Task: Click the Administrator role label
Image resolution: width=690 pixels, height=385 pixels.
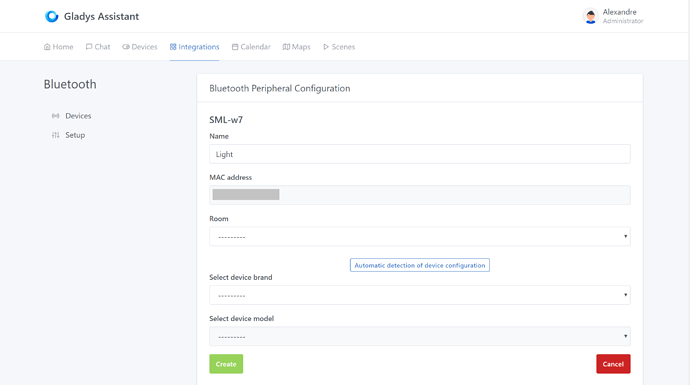Action: point(623,21)
